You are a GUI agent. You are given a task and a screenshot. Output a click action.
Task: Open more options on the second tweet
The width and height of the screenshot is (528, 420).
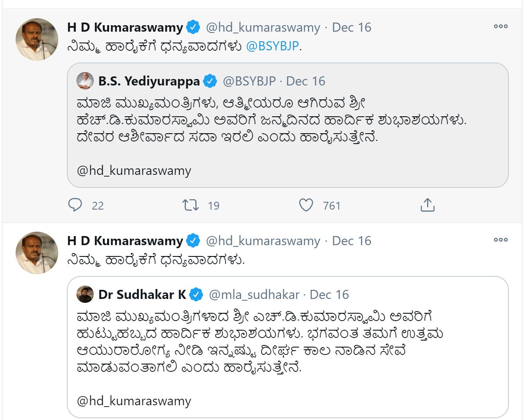pyautogui.click(x=500, y=240)
